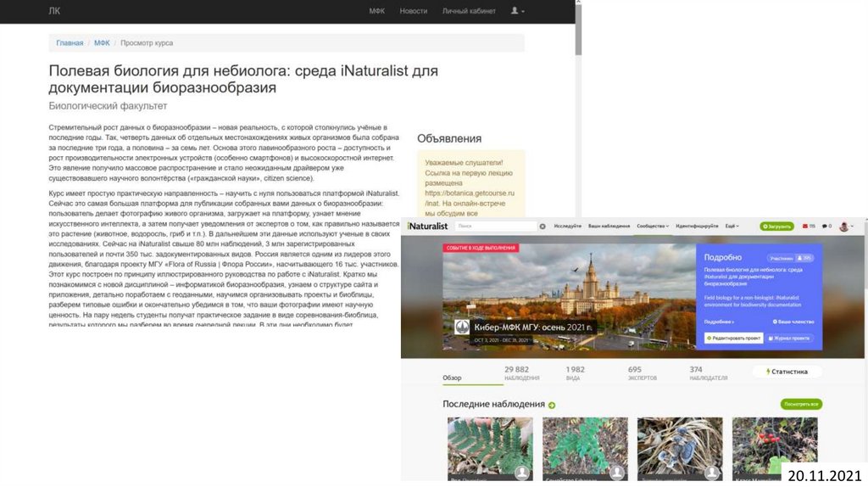Image resolution: width=868 pixels, height=487 pixels.
Task: Click the Объявления heading
Action: click(x=449, y=138)
